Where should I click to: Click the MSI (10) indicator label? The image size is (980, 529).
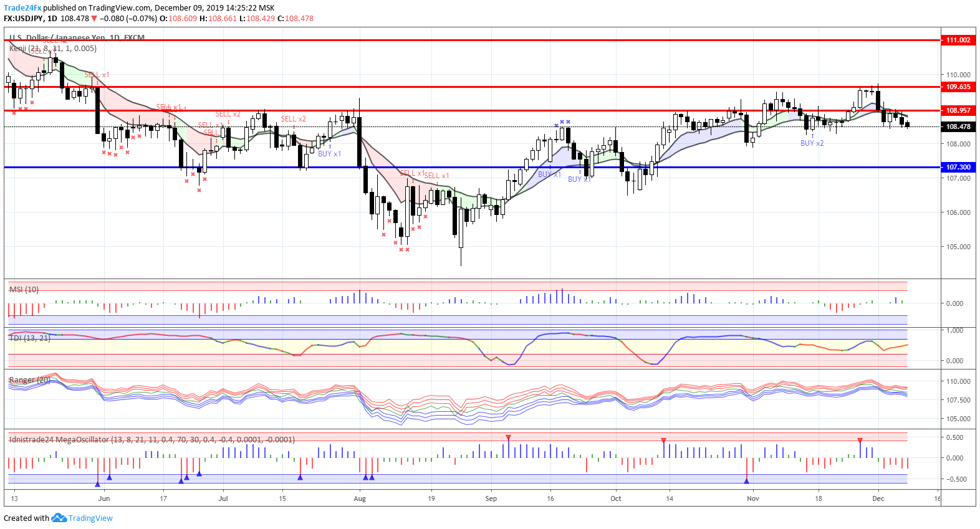[x=24, y=290]
